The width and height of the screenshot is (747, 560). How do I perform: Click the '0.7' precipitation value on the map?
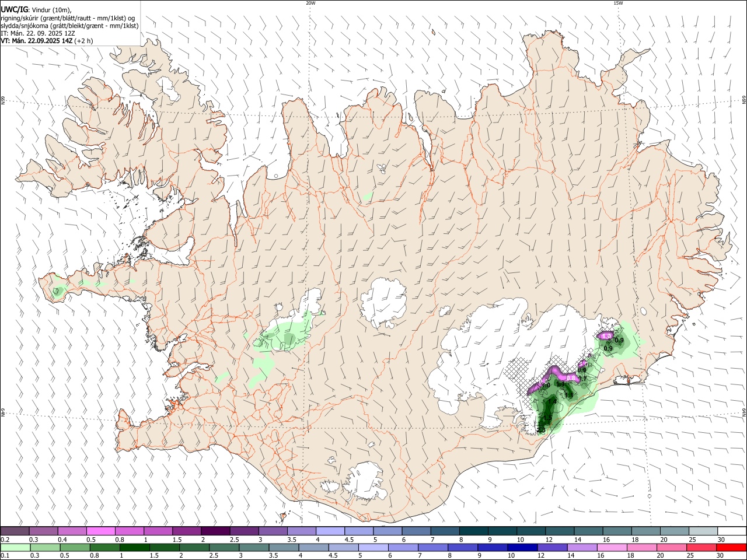pos(582,379)
